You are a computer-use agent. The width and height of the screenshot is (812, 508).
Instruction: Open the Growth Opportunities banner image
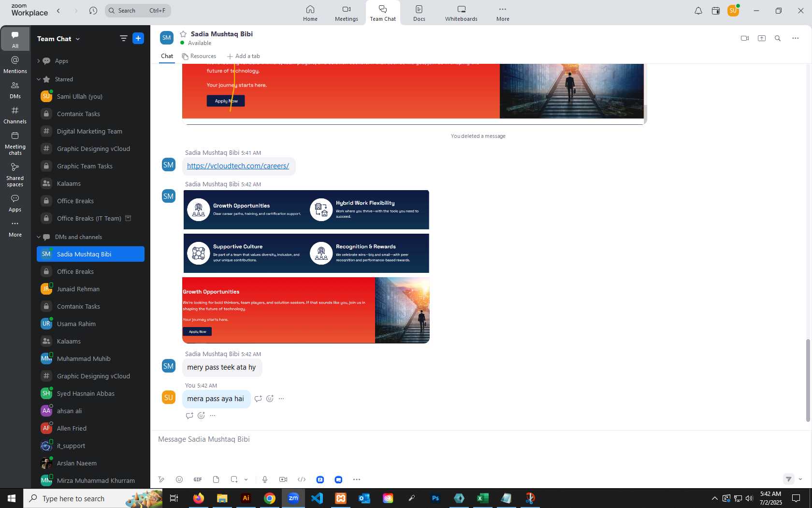305,310
